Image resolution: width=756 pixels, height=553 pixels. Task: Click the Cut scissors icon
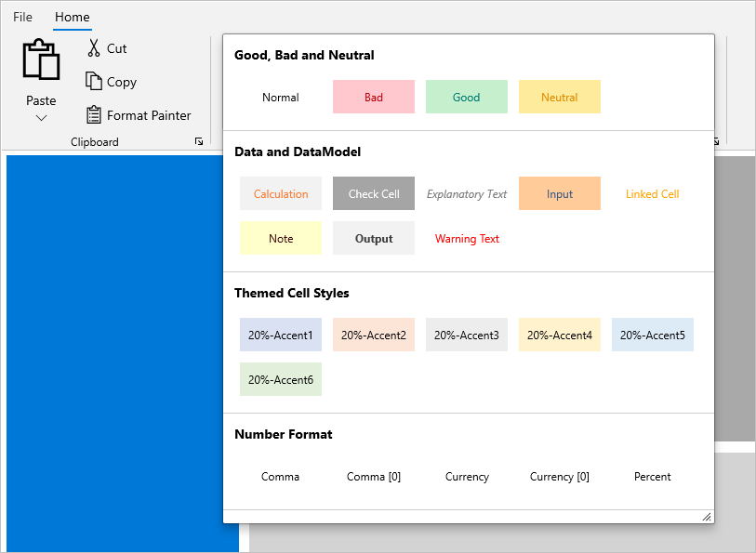click(x=94, y=48)
